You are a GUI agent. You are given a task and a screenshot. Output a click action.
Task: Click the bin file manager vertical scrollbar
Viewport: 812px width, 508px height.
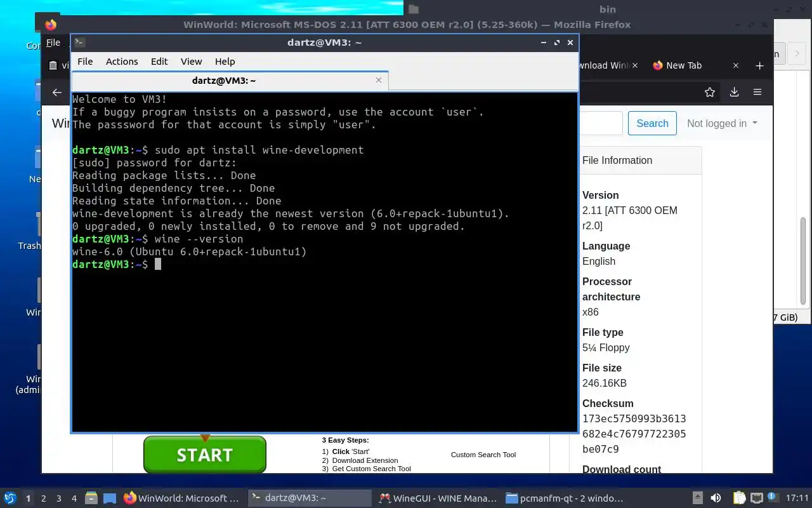click(x=802, y=260)
